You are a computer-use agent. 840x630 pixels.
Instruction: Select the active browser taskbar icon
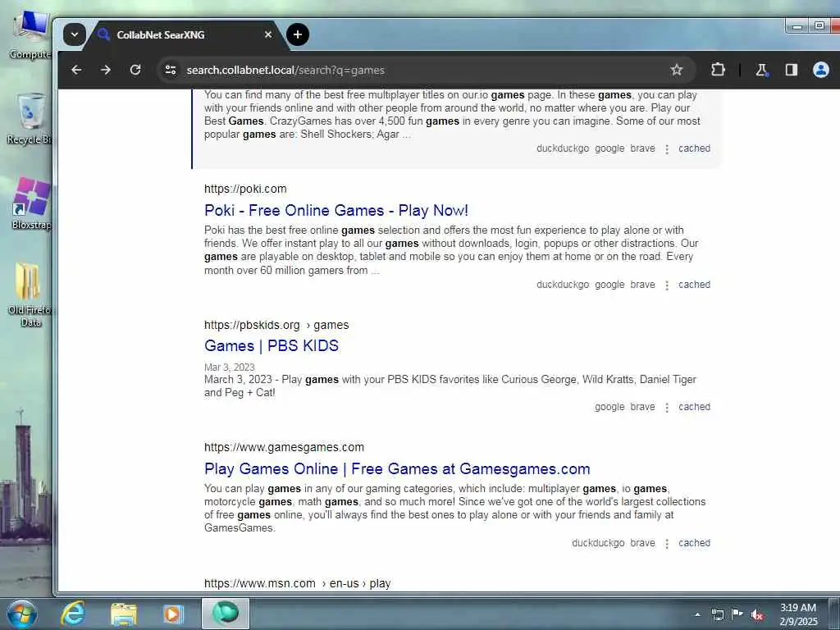tap(225, 614)
